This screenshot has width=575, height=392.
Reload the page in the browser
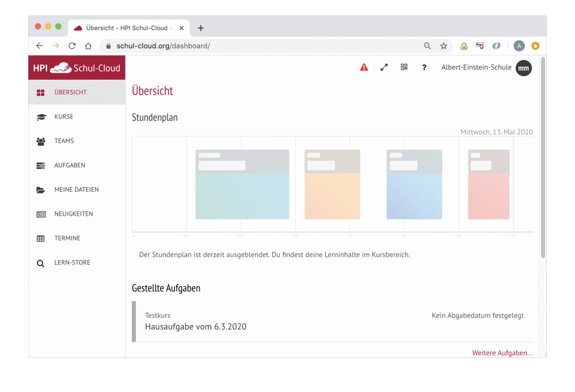tap(72, 46)
